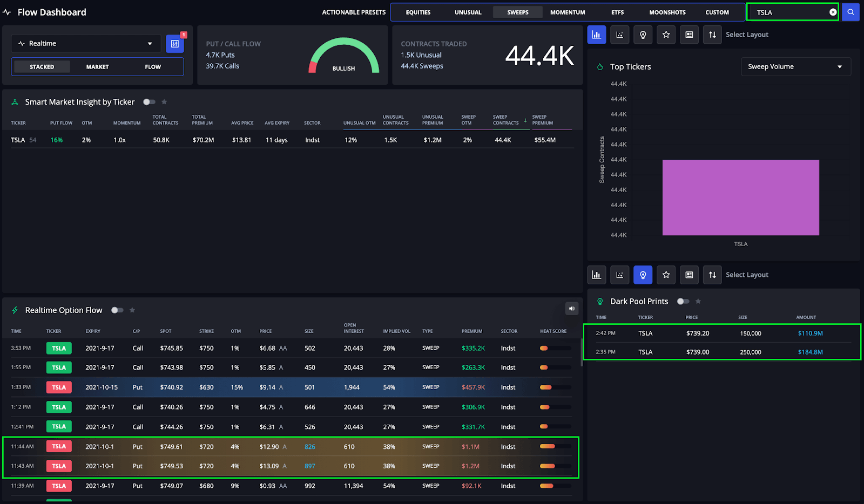The image size is (864, 504).
Task: Click $55.4M sweep premium value
Action: (x=545, y=140)
